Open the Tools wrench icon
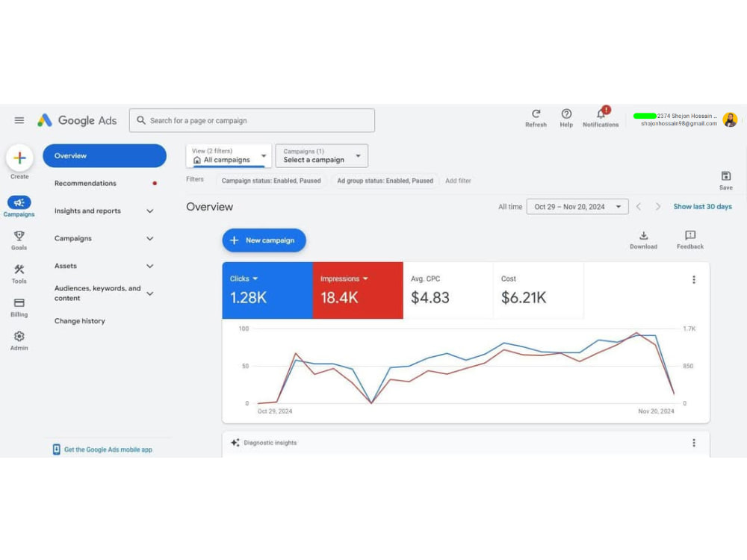 pyautogui.click(x=19, y=269)
